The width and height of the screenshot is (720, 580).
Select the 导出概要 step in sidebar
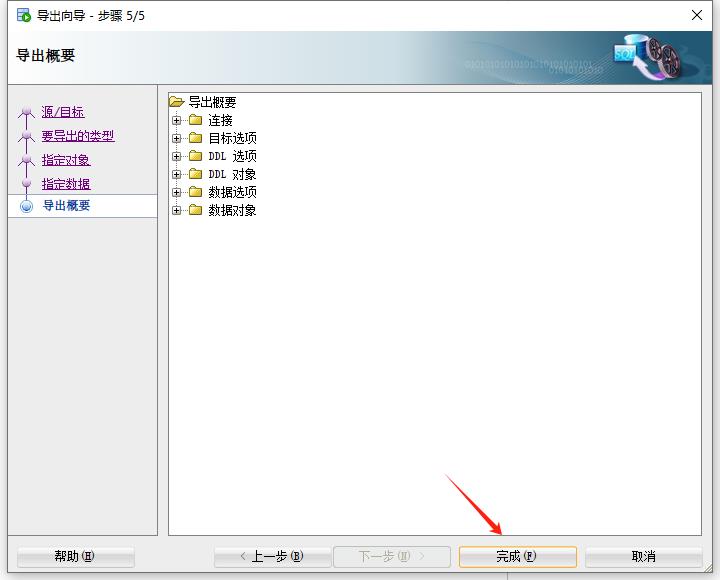(x=83, y=206)
